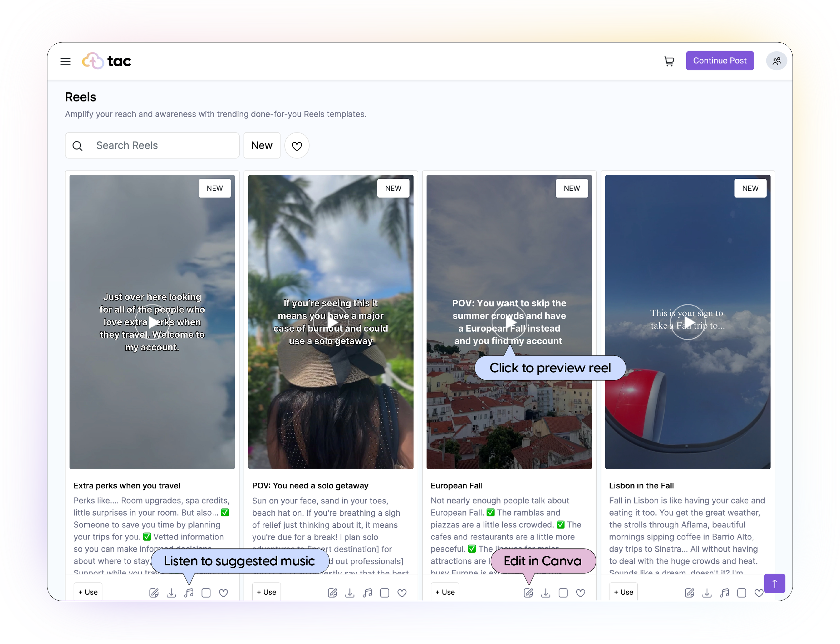Viewport: 840px width, 644px height.
Task: Download the solo getaway reel
Action: (x=350, y=593)
